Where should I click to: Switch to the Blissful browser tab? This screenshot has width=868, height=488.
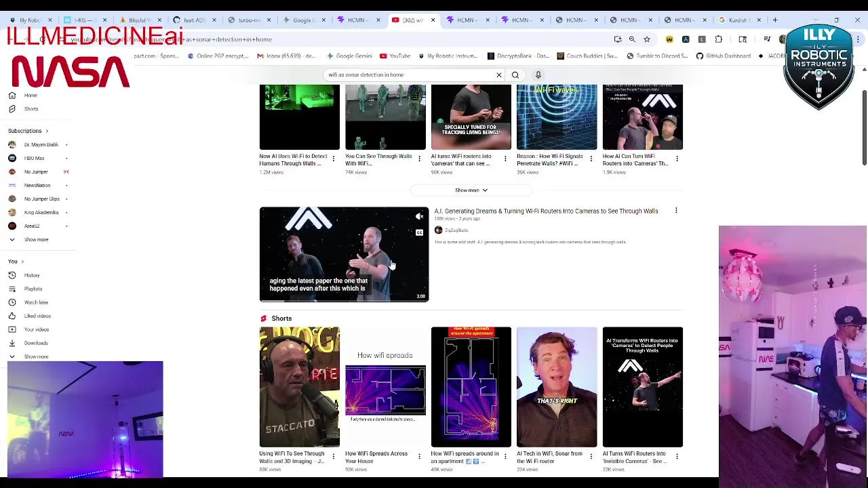140,20
